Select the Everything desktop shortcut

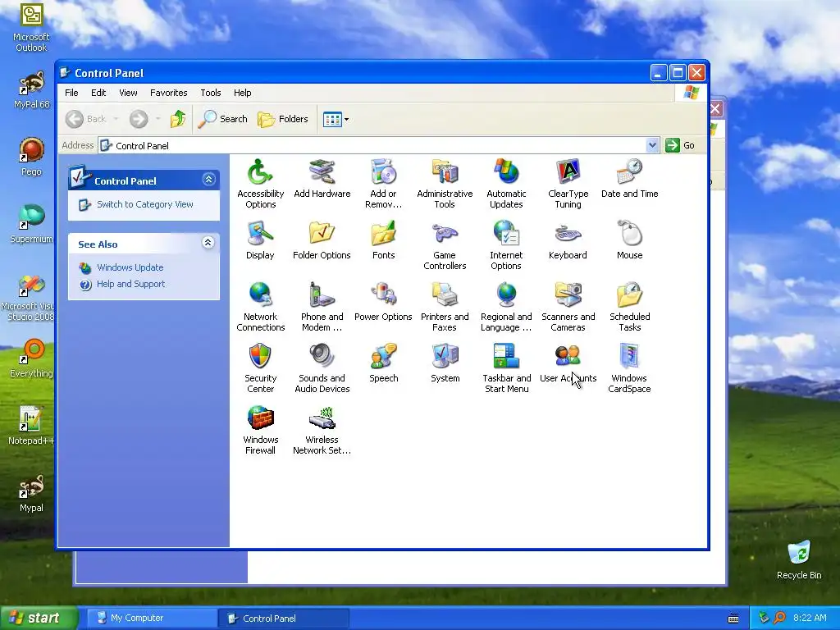click(x=31, y=359)
